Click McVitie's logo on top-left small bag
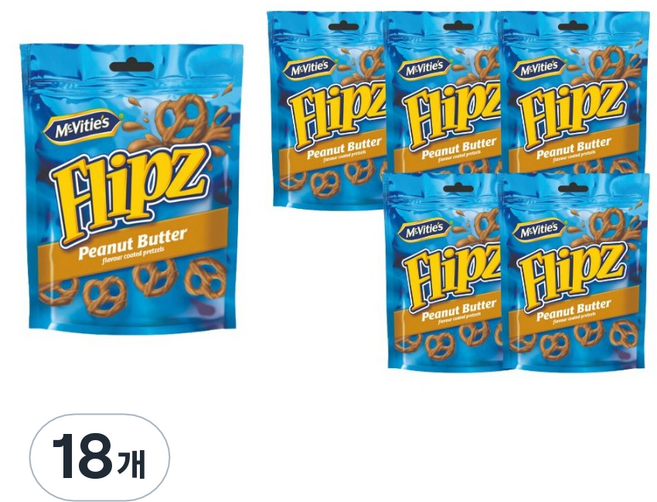Viewport: 657px width, 502px height. tap(310, 68)
